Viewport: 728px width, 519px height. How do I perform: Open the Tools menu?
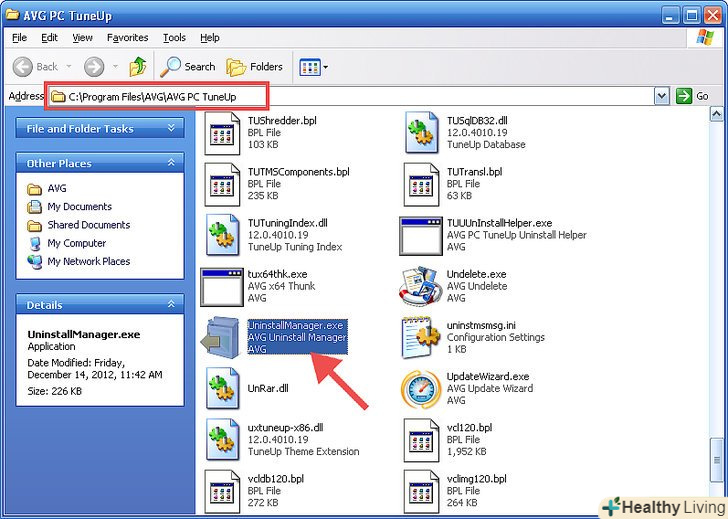(174, 38)
